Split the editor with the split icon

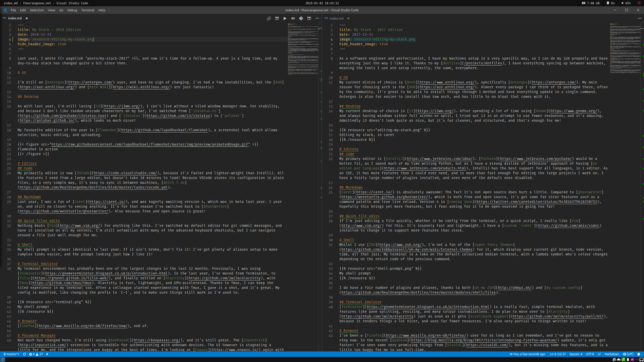pyautogui.click(x=309, y=18)
